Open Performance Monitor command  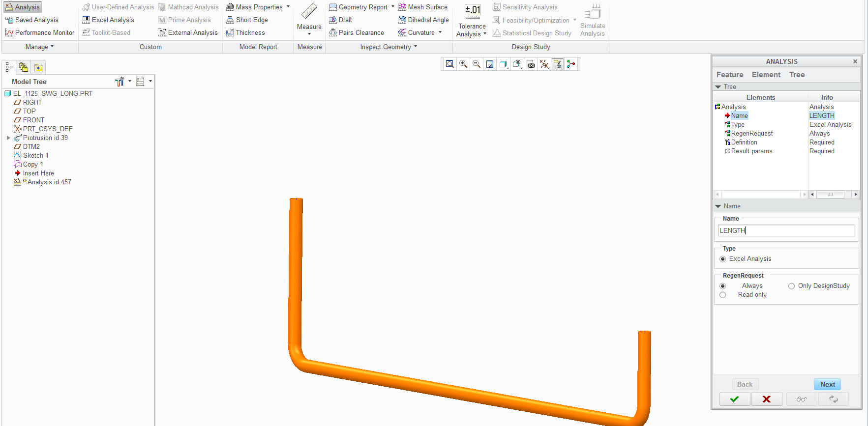coord(40,32)
